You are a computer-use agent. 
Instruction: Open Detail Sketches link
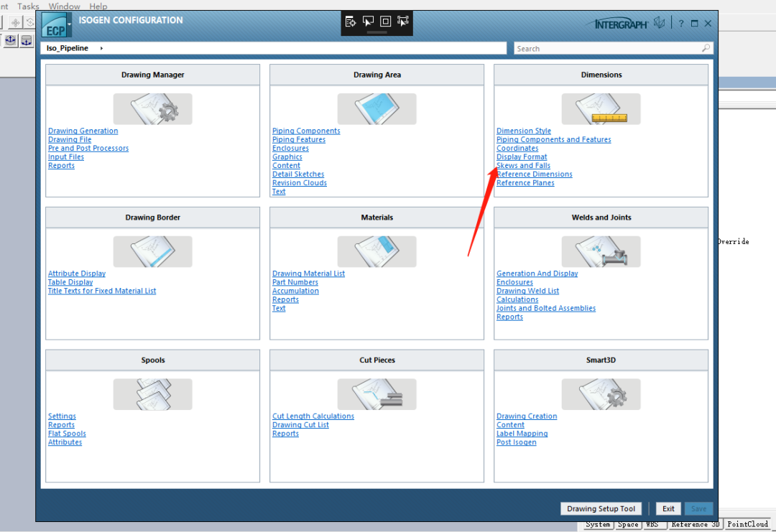298,174
